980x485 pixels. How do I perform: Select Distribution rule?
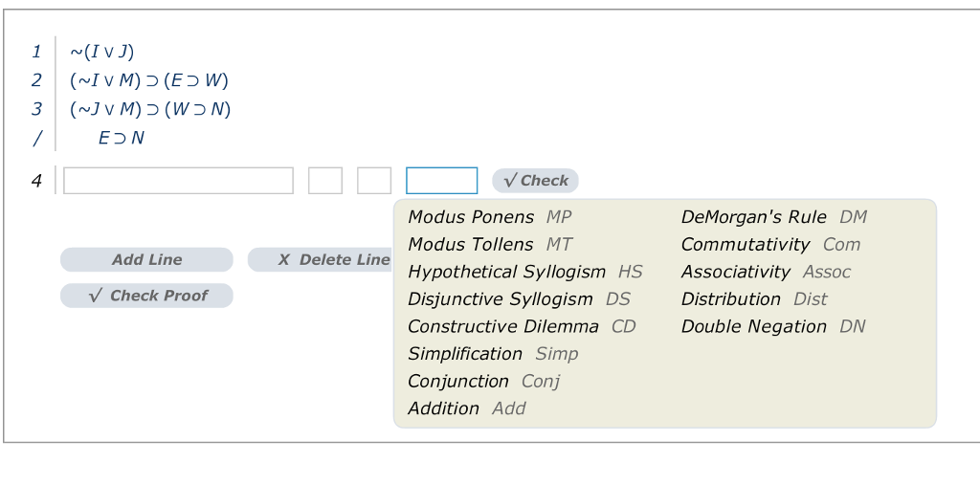[753, 299]
